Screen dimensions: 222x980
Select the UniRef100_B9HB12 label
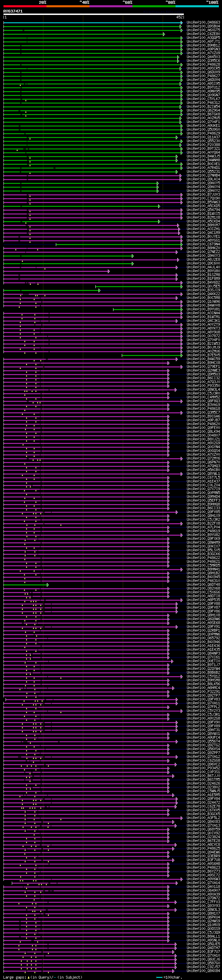pos(203,45)
